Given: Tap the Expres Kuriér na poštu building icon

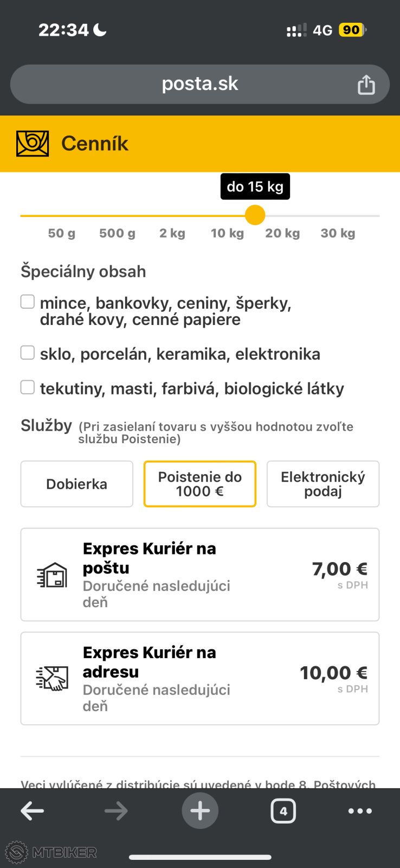Looking at the screenshot, I should pos(53,575).
